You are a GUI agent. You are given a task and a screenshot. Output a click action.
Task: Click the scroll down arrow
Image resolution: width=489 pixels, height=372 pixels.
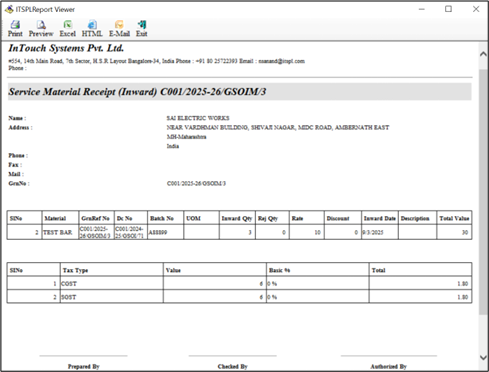pos(483,357)
